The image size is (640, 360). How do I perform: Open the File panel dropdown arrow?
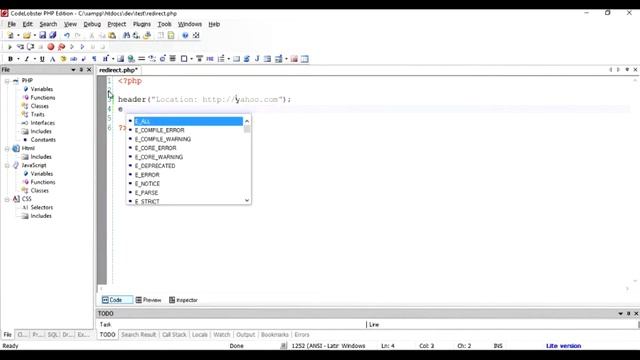tap(73, 70)
